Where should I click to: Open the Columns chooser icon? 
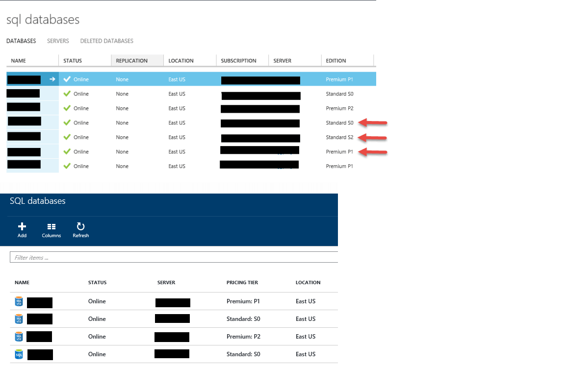point(51,226)
